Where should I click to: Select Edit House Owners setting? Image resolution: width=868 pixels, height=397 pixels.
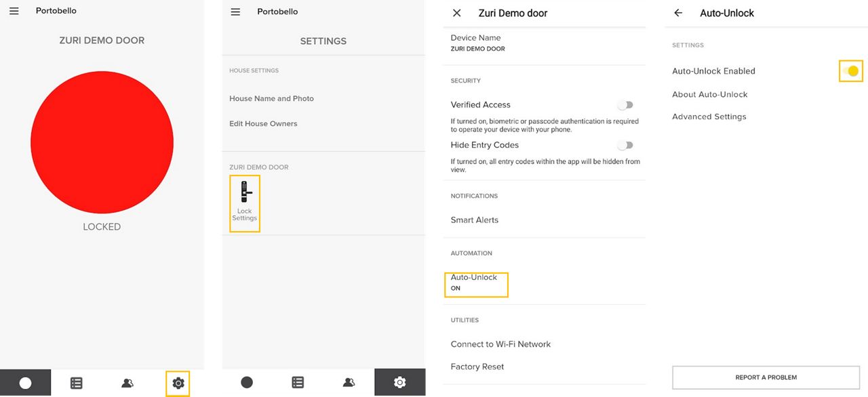[263, 124]
